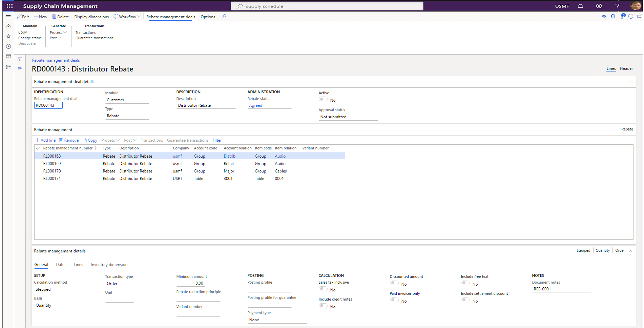Collapse the Rebate management deal details section
644x328 pixels.
630,82
